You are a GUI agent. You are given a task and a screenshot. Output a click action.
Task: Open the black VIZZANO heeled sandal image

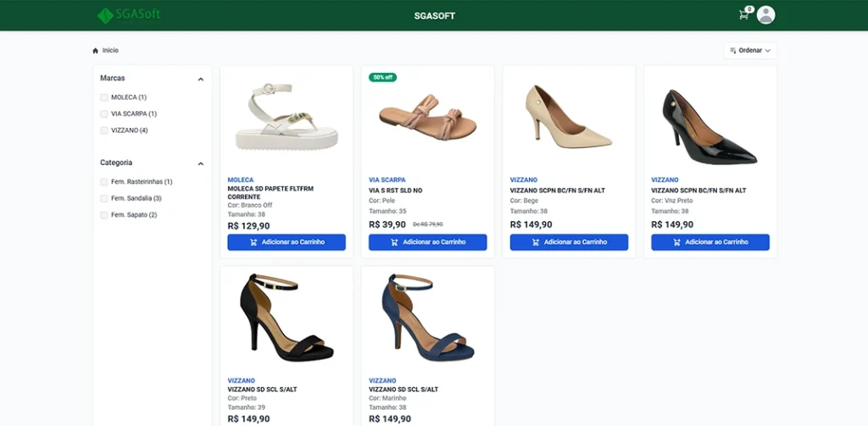tap(287, 318)
